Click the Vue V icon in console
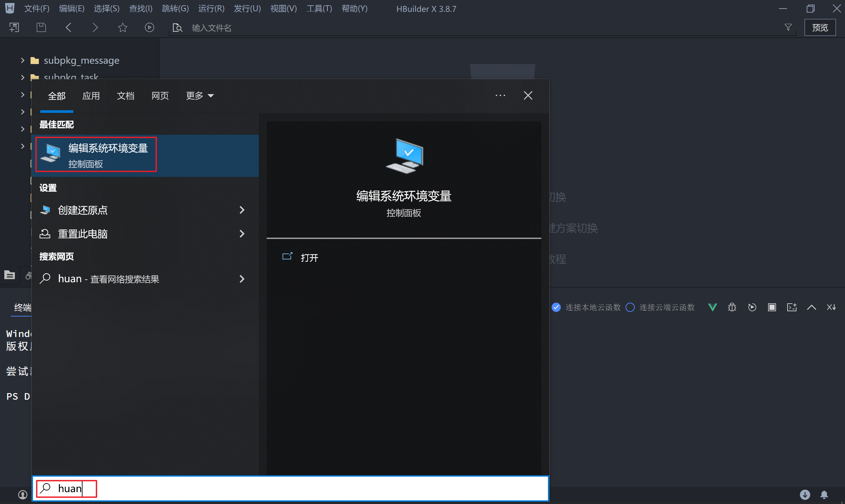This screenshot has width=845, height=504. tap(713, 307)
